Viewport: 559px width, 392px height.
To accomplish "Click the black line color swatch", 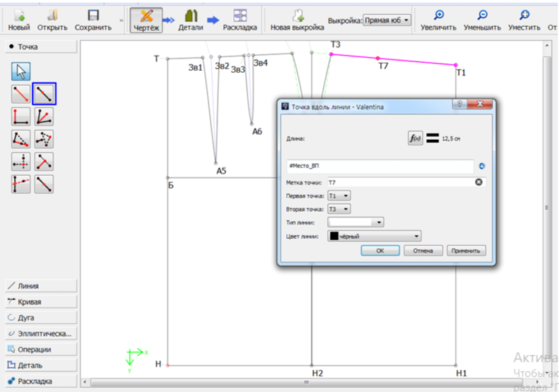I will click(334, 236).
